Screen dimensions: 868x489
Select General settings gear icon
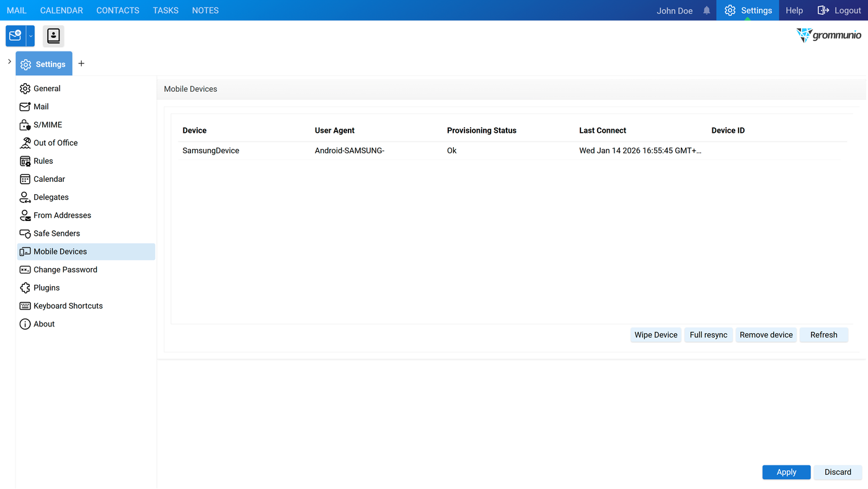point(25,89)
